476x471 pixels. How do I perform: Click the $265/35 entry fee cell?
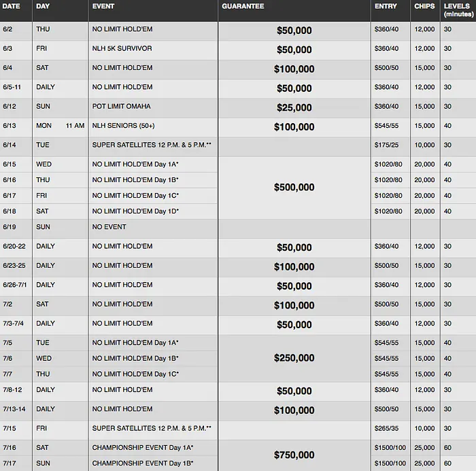(386, 428)
